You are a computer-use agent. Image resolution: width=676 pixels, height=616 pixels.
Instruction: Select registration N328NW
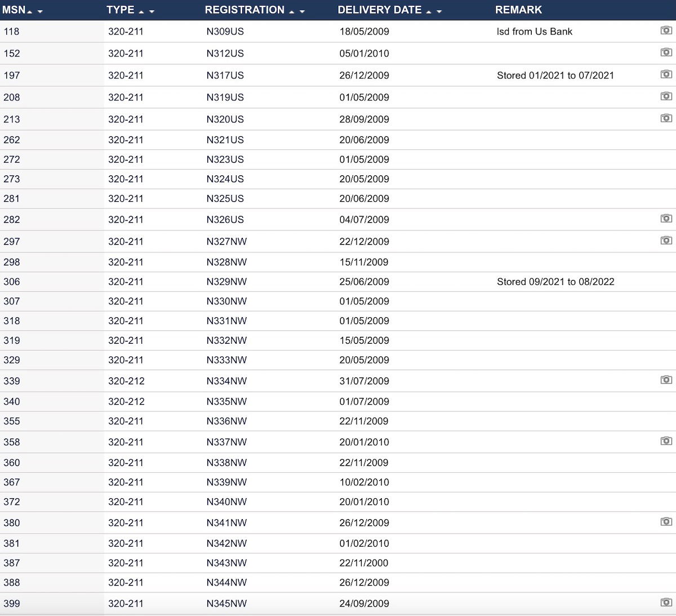(x=226, y=262)
